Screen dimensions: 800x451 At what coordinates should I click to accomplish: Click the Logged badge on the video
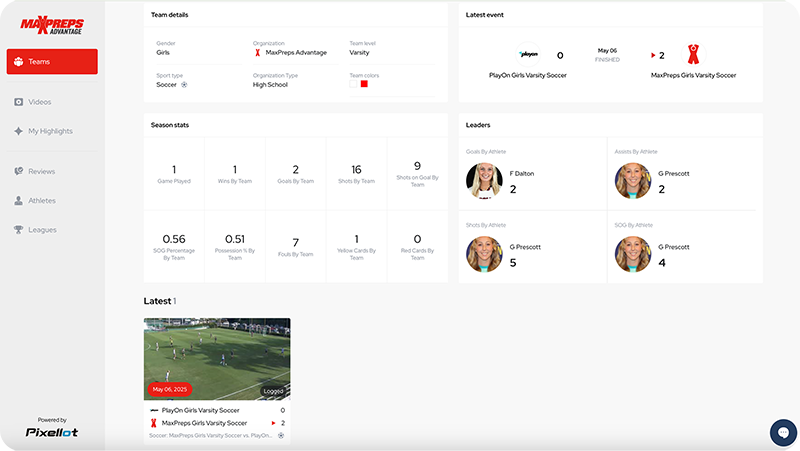click(x=273, y=391)
